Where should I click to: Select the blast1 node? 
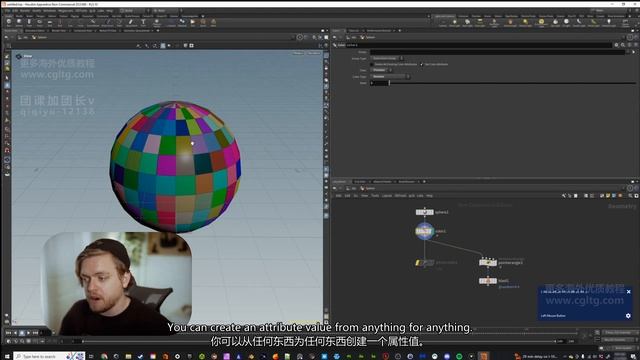click(x=488, y=280)
